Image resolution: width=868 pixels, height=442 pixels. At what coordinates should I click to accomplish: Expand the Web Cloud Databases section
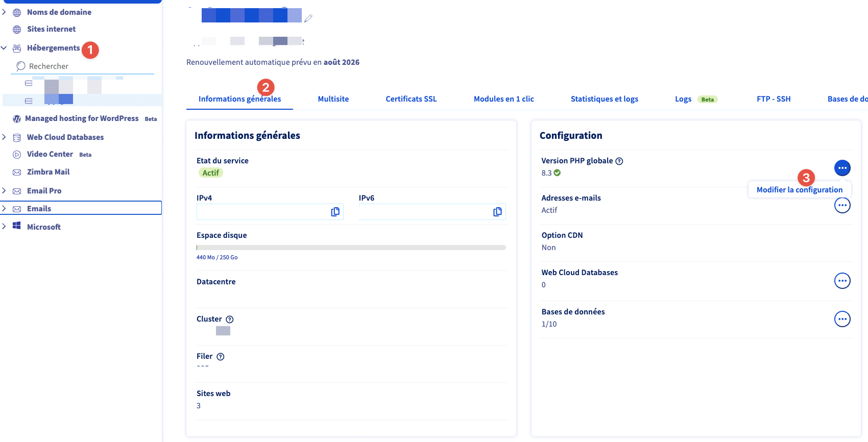[4, 137]
